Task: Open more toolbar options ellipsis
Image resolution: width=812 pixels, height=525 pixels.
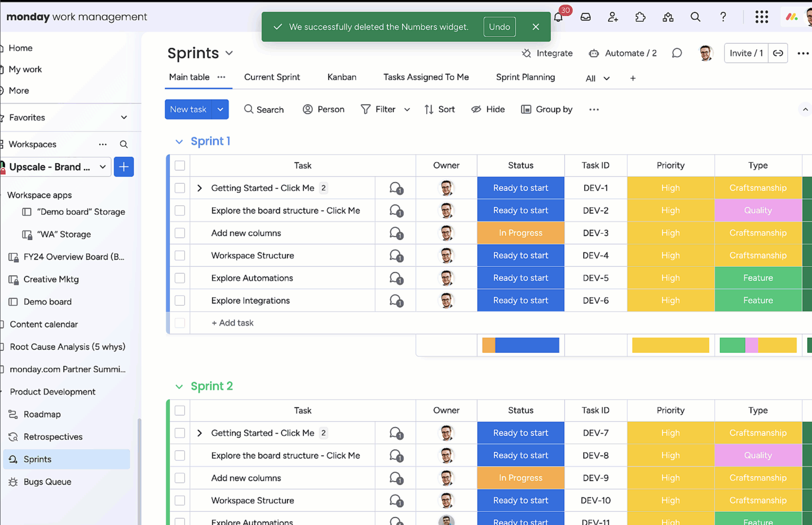Action: tap(594, 110)
